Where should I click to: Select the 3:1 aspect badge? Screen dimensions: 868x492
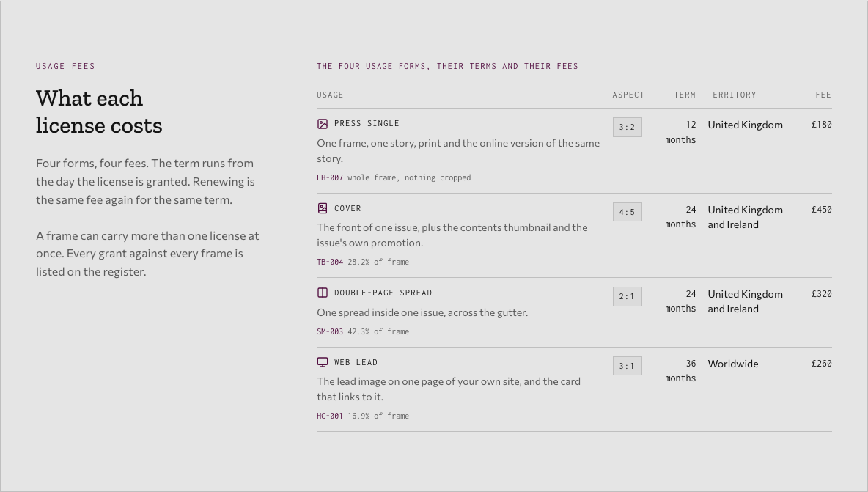628,366
